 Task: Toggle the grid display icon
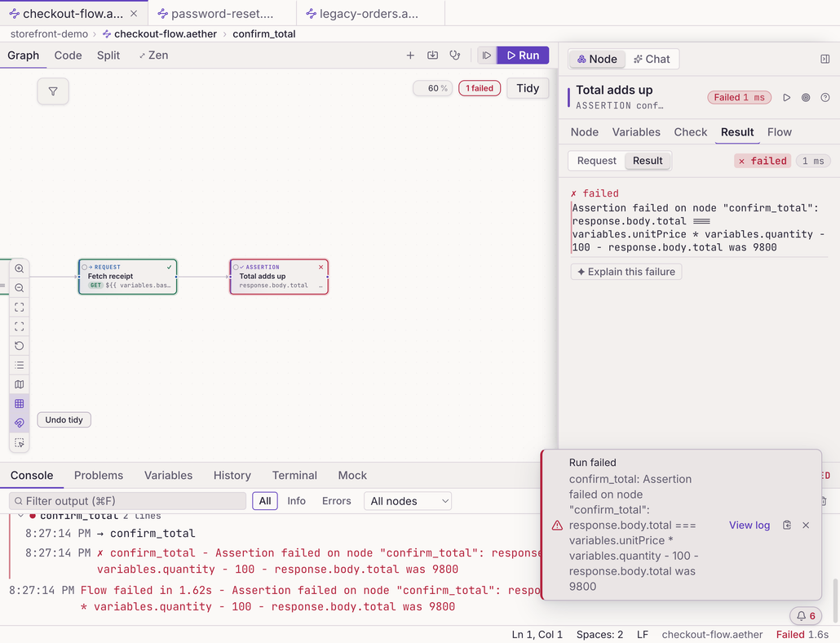[20, 403]
